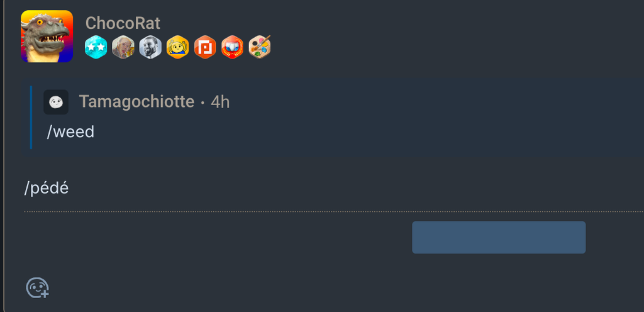Open the ChocoRat username profile link

coord(123,23)
